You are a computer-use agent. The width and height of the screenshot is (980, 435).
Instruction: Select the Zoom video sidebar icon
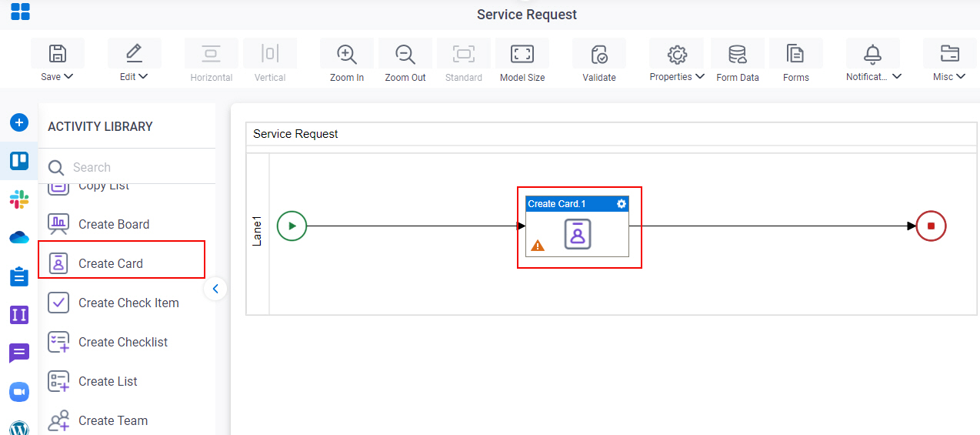19,392
